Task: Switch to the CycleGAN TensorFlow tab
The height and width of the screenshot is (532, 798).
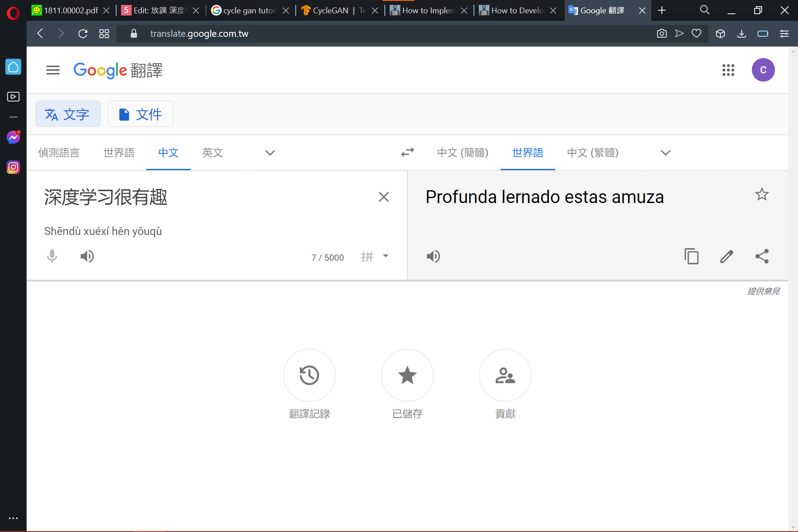Action: (339, 10)
